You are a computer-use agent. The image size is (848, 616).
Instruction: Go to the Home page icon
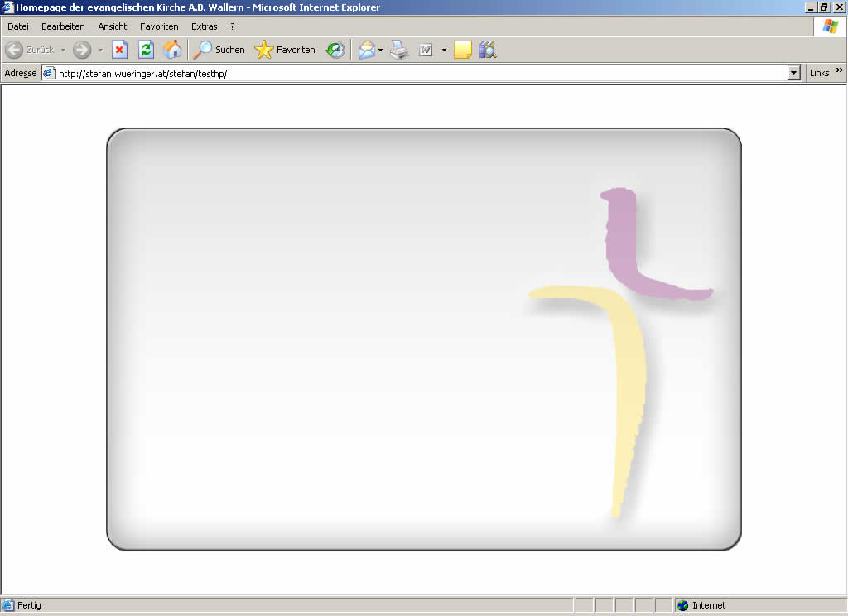(172, 50)
